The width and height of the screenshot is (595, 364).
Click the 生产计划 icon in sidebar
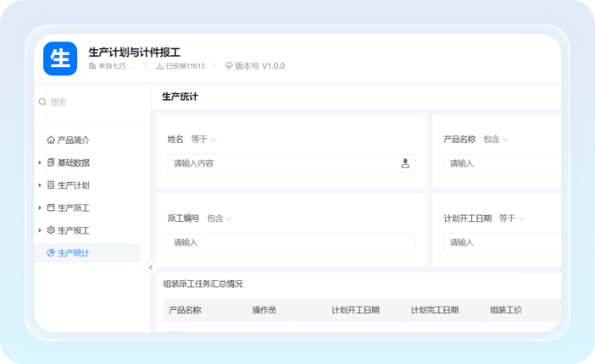[x=51, y=185]
